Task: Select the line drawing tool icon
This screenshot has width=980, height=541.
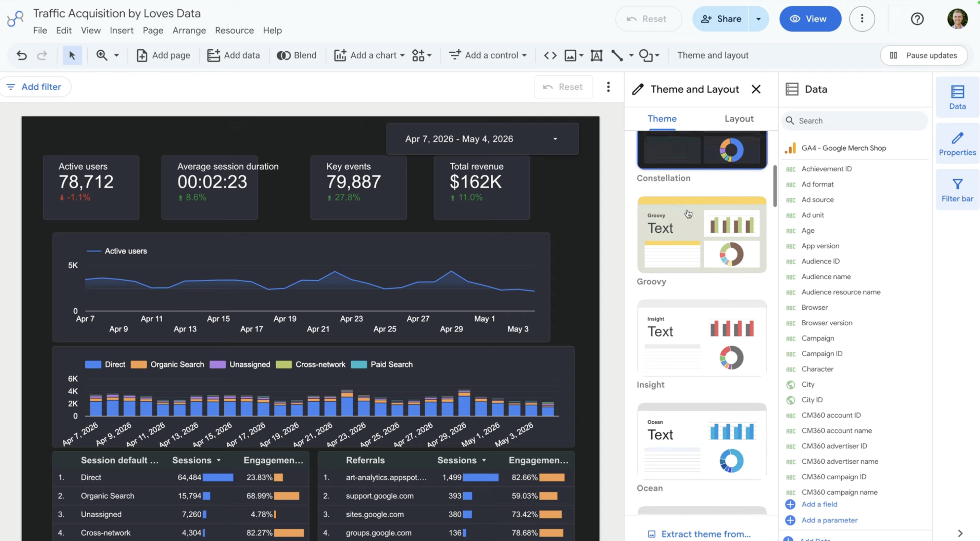Action: [617, 55]
